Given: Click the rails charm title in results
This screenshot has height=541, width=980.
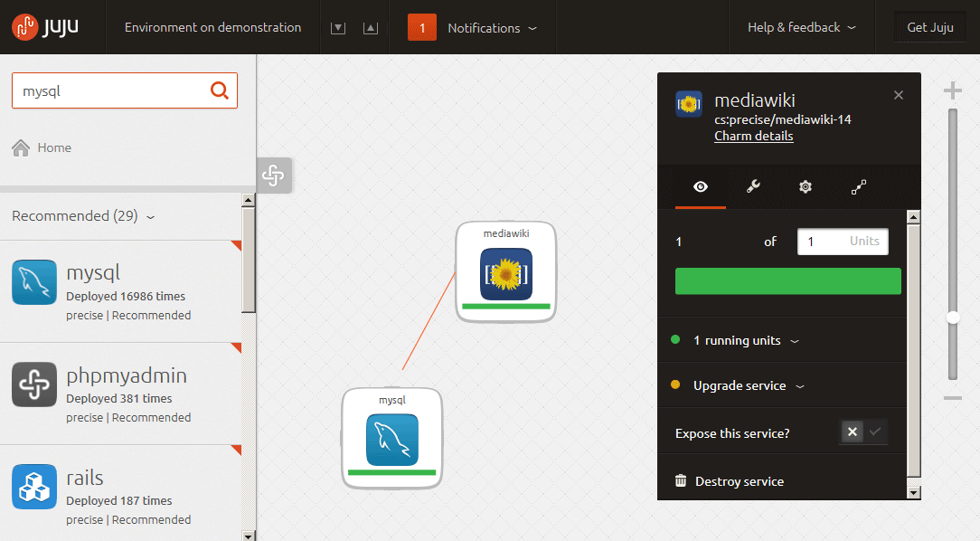Looking at the screenshot, I should pos(85,479).
